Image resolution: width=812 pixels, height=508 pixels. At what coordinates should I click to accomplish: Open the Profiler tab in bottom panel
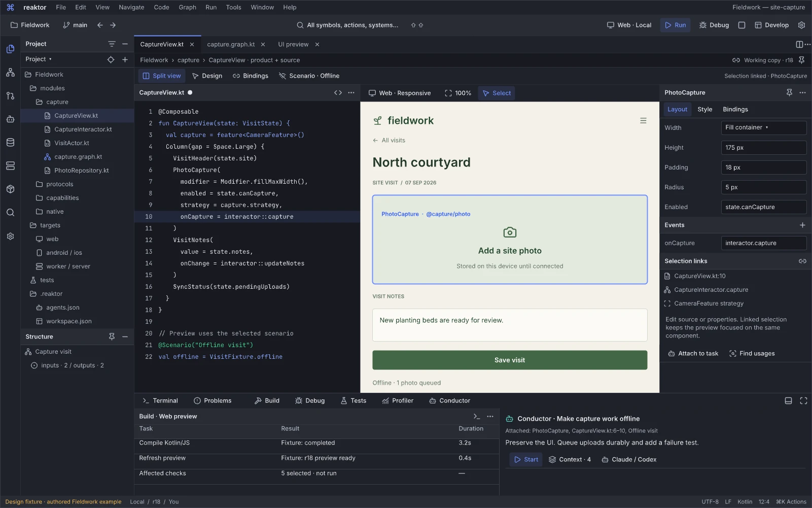tap(398, 401)
